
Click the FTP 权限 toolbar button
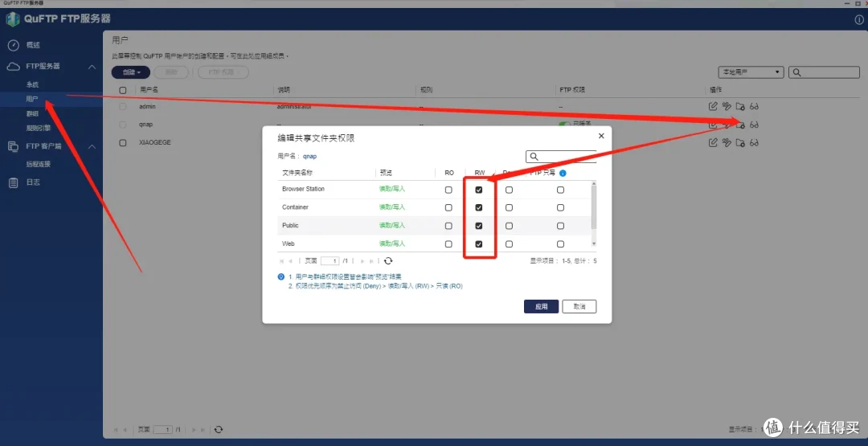click(223, 72)
